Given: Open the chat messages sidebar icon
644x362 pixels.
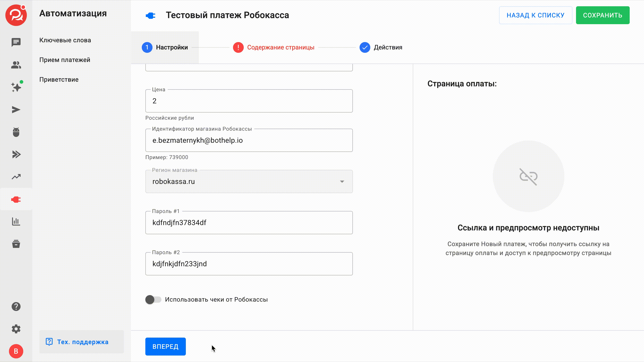Looking at the screenshot, I should [x=16, y=42].
